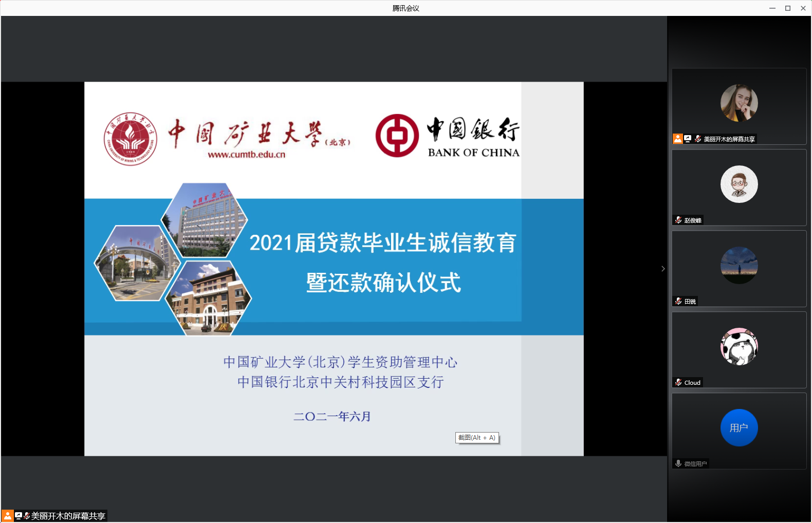
Task: Click the screen-share icon in 美丽开木's tile
Action: 688,139
